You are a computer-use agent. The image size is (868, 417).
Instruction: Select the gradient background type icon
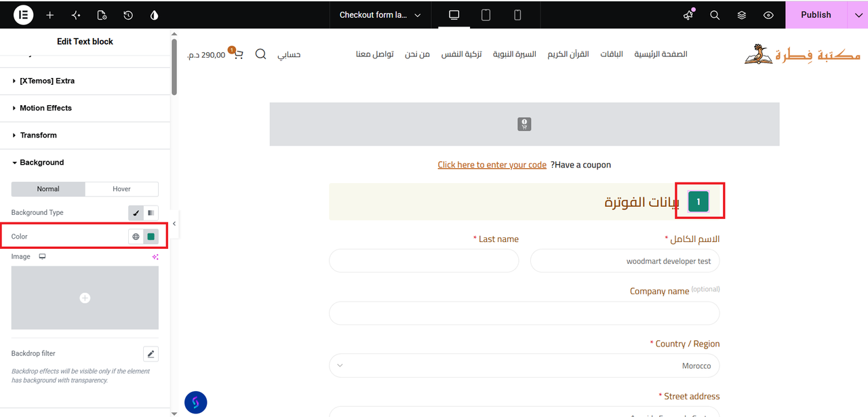pos(151,213)
